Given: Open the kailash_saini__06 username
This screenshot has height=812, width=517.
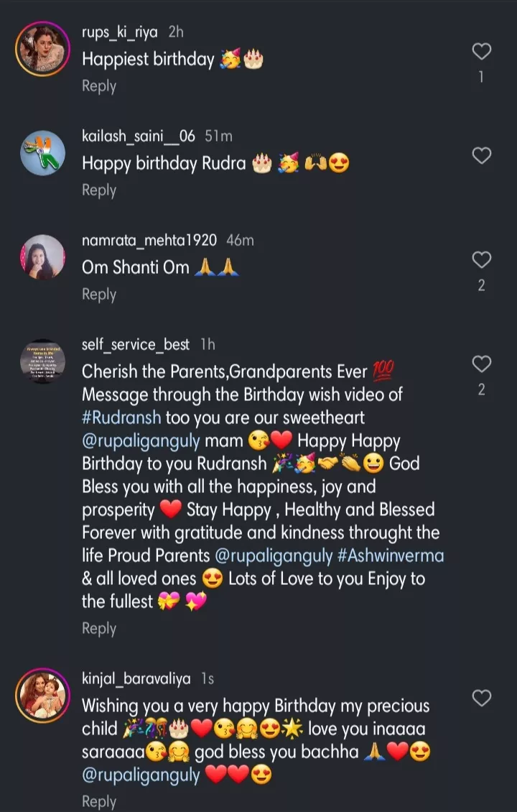Looking at the screenshot, I should (138, 137).
